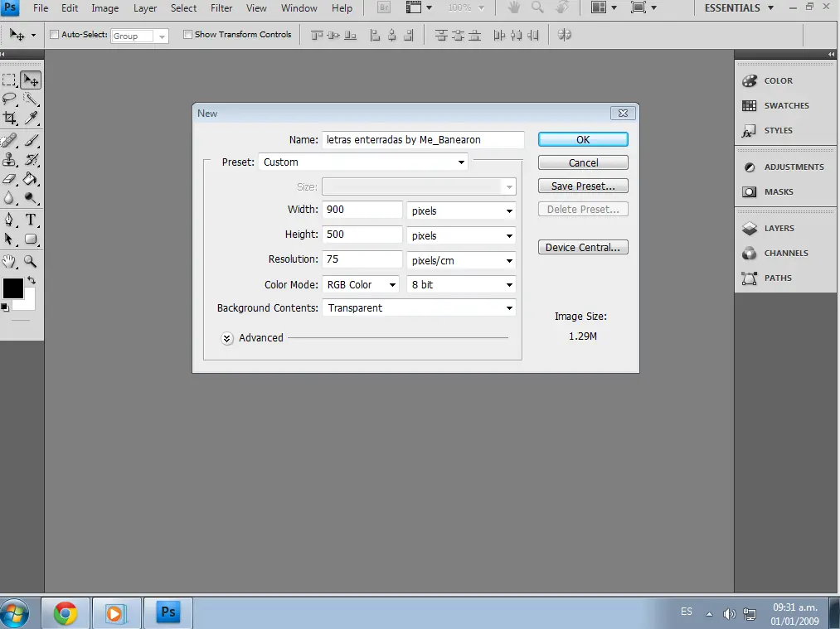
Task: Open the Screen Mode dropdown
Action: [644, 8]
